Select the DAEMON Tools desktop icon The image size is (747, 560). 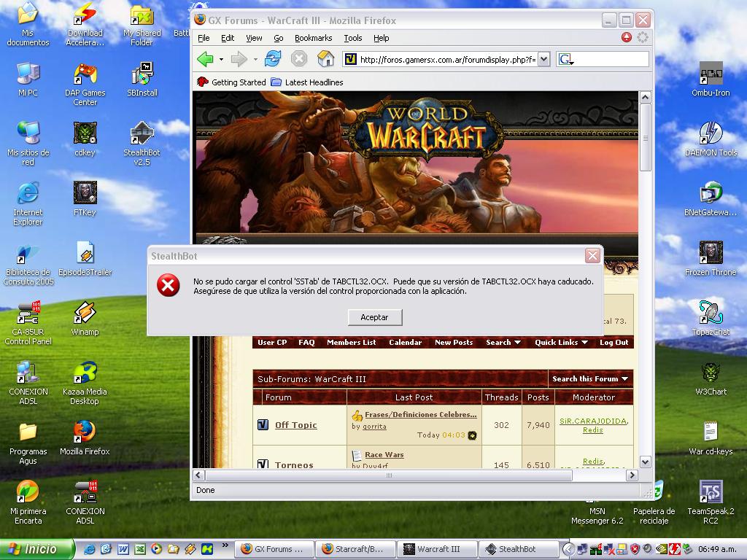pyautogui.click(x=711, y=139)
